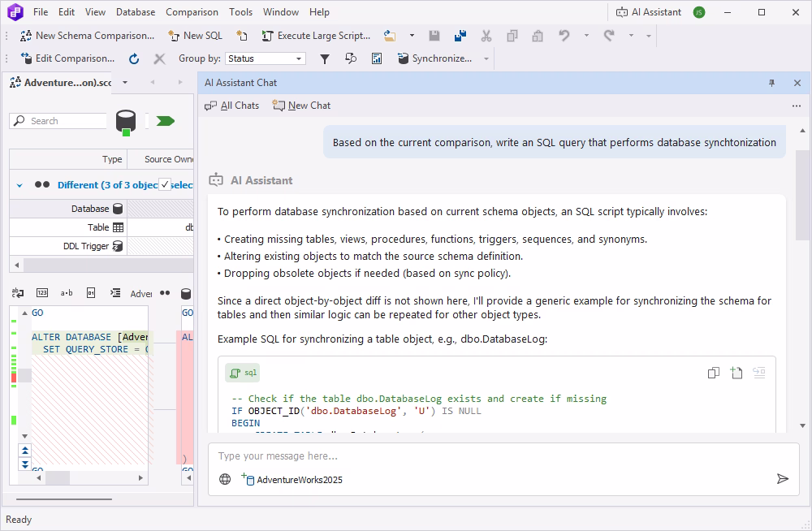Screen dimensions: 812x531
Task: Start a New Chat
Action: click(x=301, y=106)
